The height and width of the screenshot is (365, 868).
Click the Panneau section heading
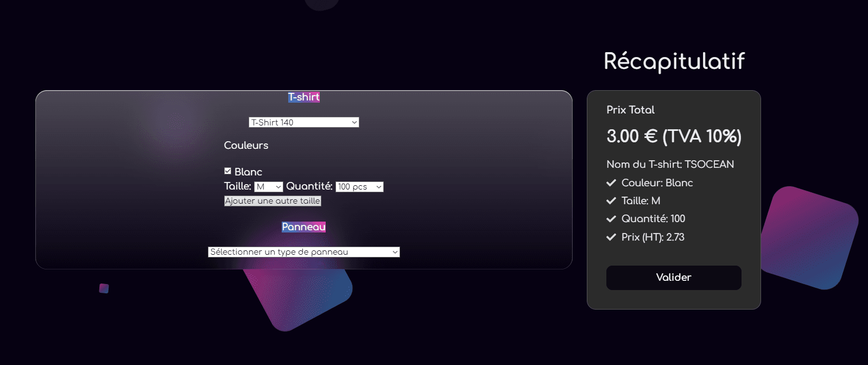click(304, 227)
